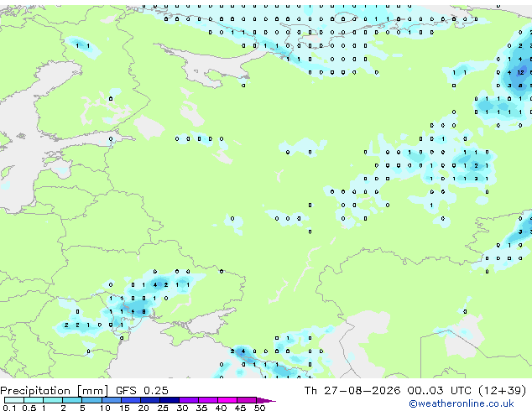This screenshot has height=411, width=532.
Task: Click the 2–5 mm legend color swatch
Action: tap(72, 400)
